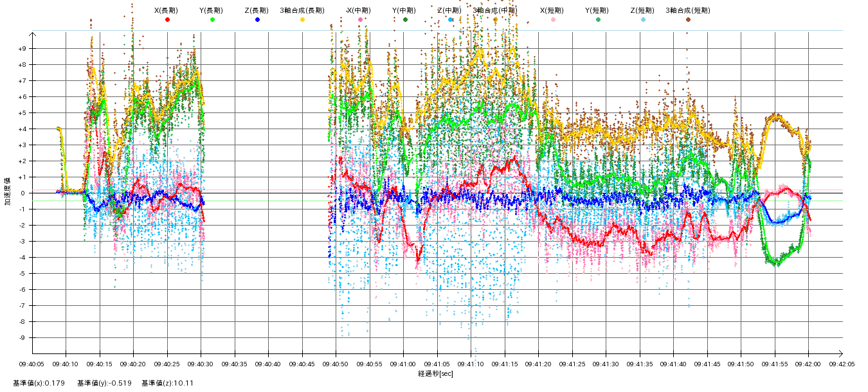The height and width of the screenshot is (392, 868).
Task: Click the +9 y-axis tick label
Action: 22,49
